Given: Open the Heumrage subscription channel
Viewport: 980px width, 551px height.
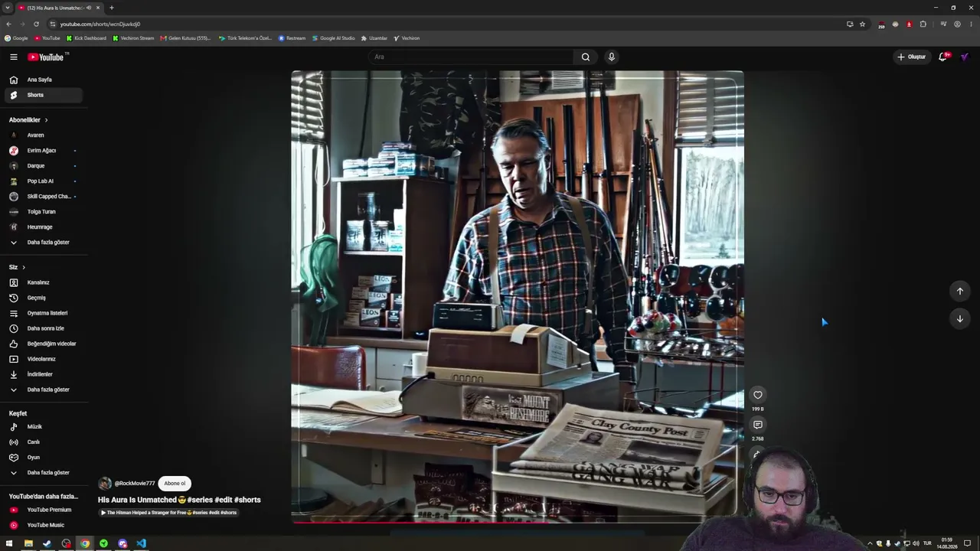Looking at the screenshot, I should 43,227.
